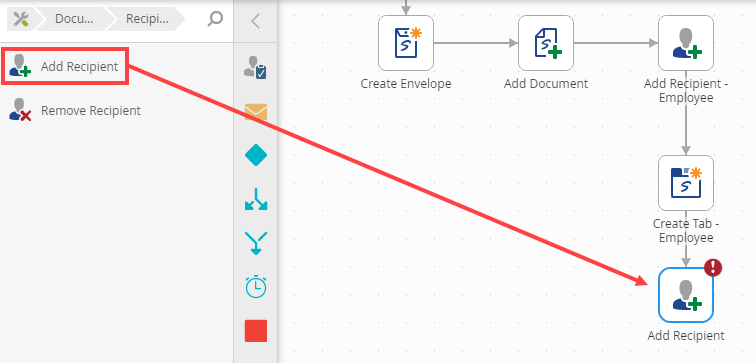Click the highlighted Add Recipient node on canvas
This screenshot has height=363, width=756.
click(686, 295)
